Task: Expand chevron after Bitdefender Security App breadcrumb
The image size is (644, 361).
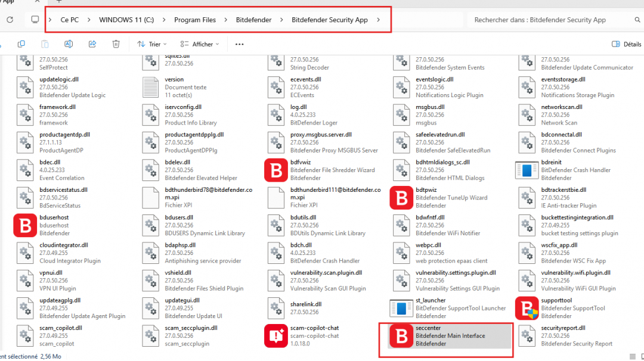Action: (378, 20)
